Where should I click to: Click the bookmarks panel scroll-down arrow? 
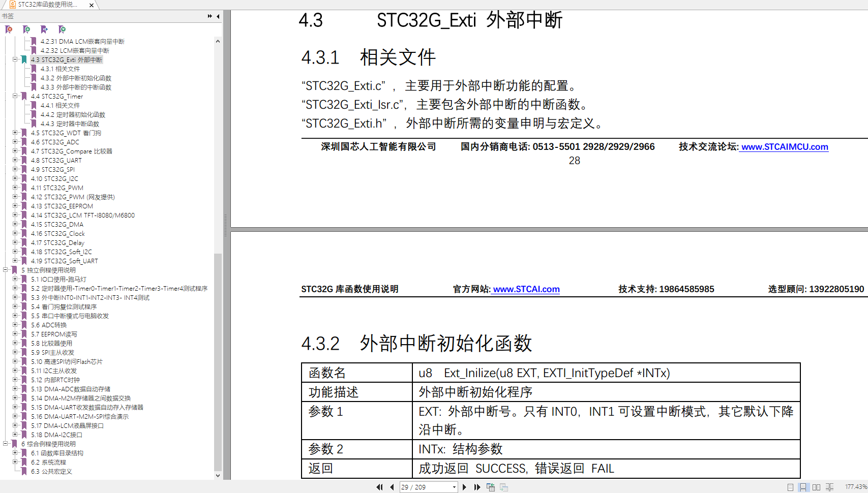tap(218, 476)
